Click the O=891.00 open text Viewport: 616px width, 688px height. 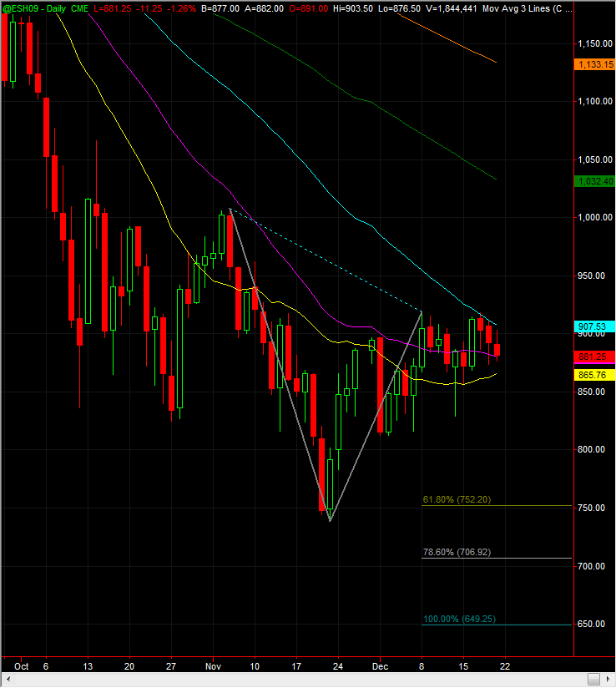[309, 9]
